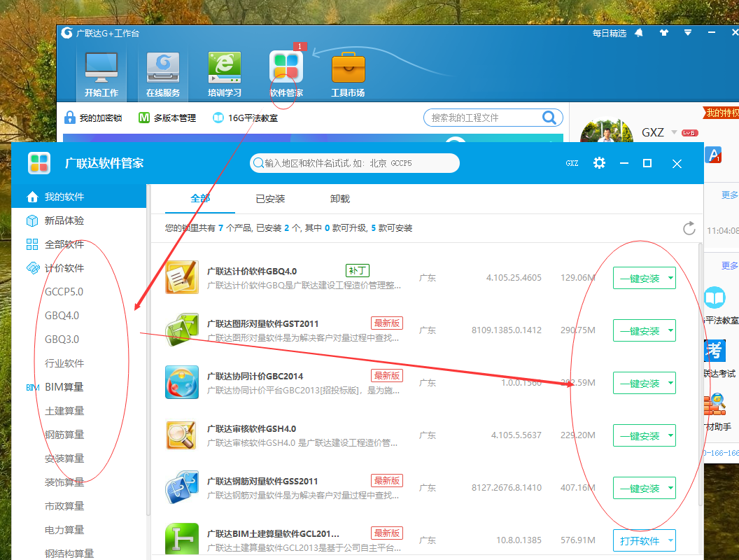739x560 pixels.
Task: Click the GST2011 product icon
Action: [x=182, y=330]
